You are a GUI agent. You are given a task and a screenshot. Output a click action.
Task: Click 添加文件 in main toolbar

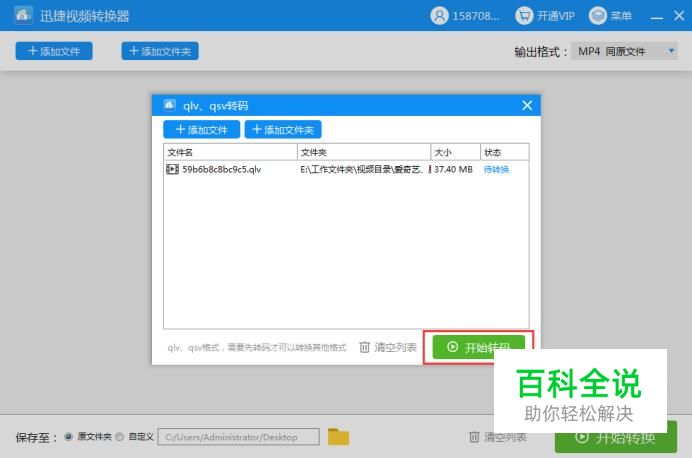(x=54, y=51)
